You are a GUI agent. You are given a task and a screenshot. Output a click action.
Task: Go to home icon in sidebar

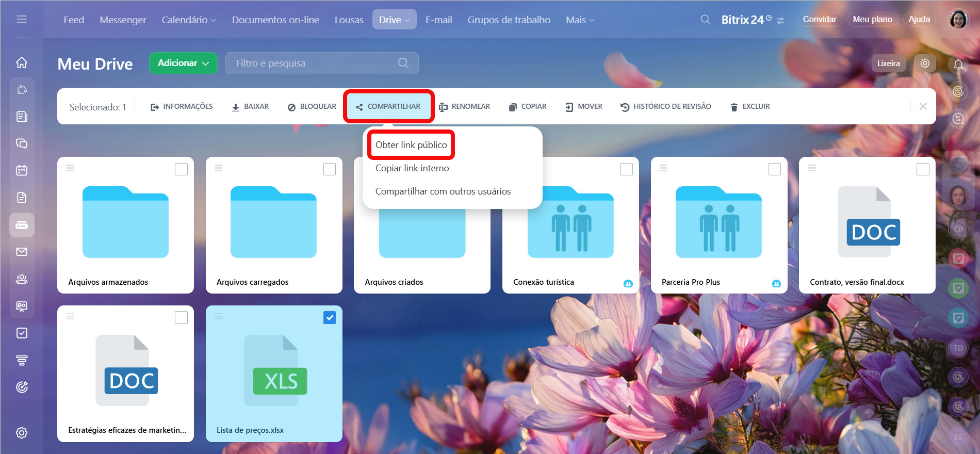click(22, 62)
